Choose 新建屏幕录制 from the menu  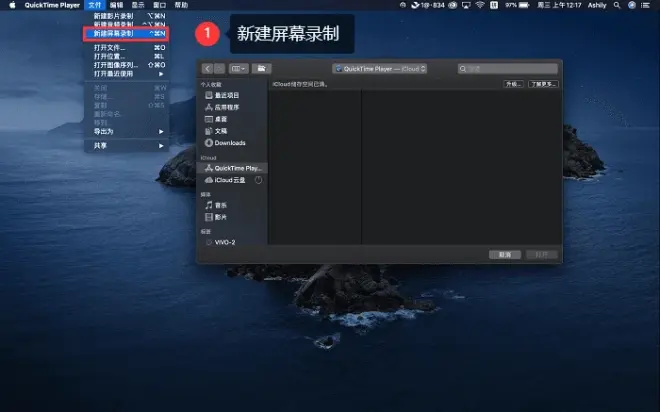click(x=126, y=33)
